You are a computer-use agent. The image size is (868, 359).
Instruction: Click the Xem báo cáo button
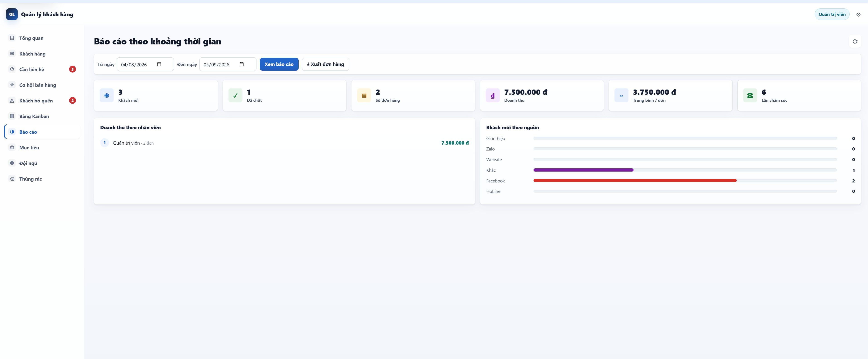[x=279, y=64]
